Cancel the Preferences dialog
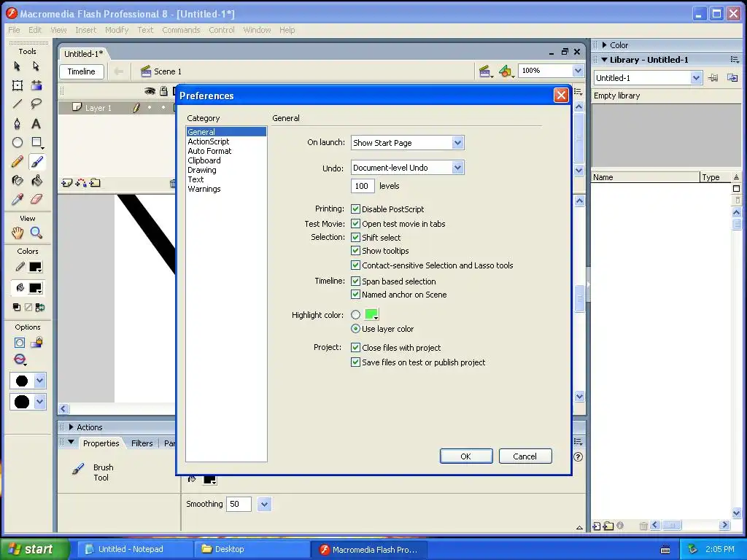 [525, 456]
